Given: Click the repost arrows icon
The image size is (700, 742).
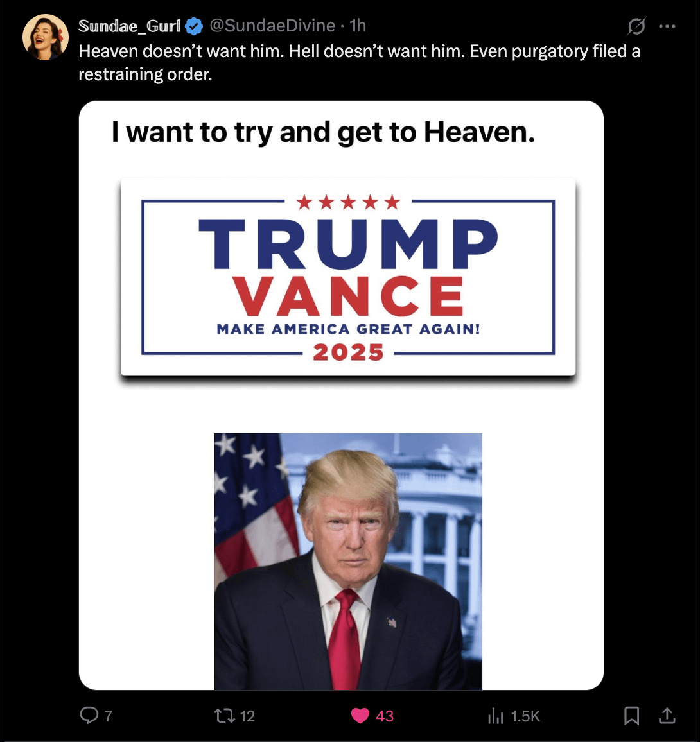Looking at the screenshot, I should 225,716.
